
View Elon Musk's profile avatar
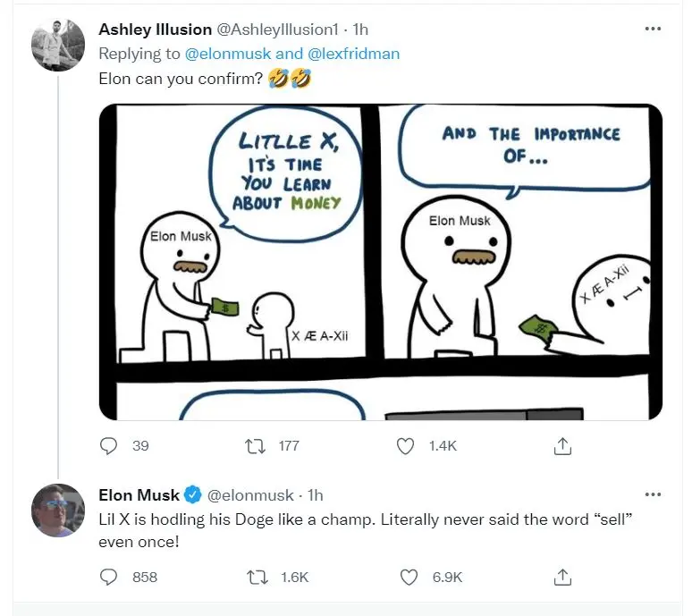(x=58, y=510)
